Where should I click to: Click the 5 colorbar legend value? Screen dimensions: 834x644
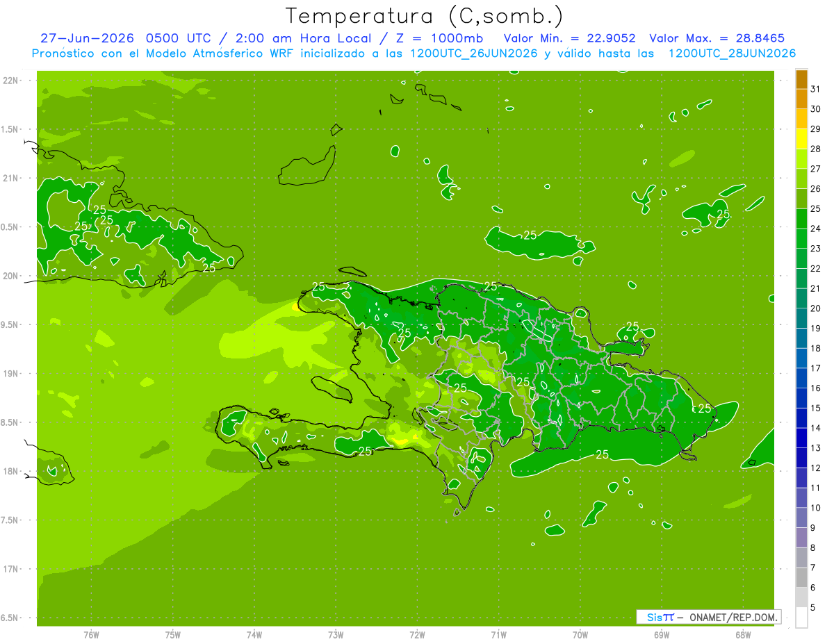click(812, 608)
